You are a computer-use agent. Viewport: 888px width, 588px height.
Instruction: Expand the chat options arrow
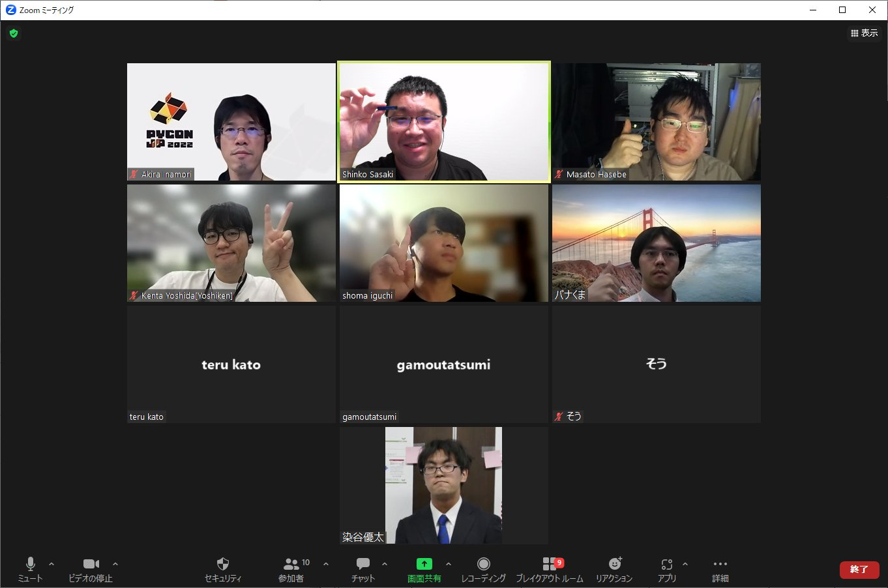tap(385, 564)
